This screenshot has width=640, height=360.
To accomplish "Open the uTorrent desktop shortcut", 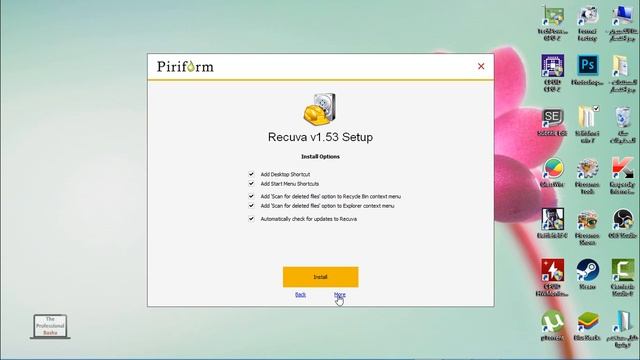I will (x=552, y=326).
